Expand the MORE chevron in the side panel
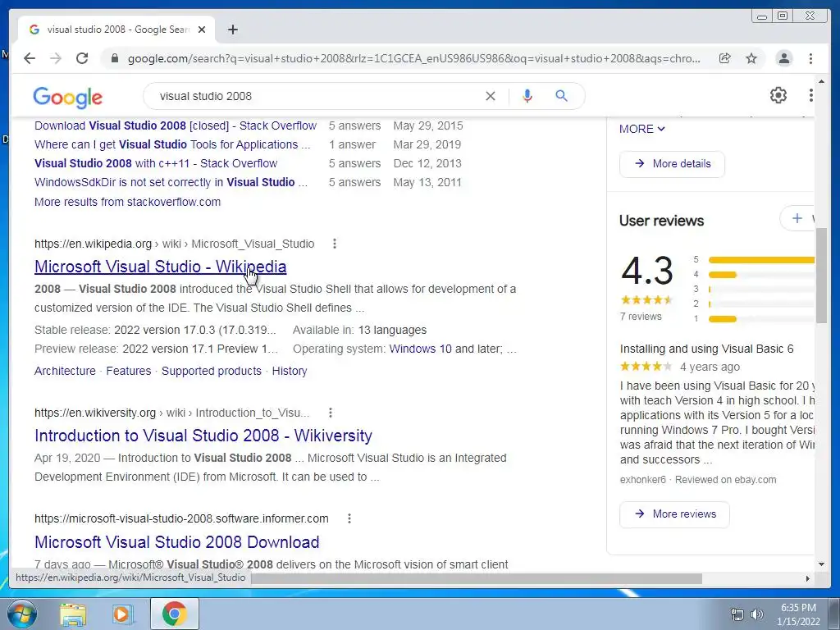840x630 pixels. tap(641, 129)
